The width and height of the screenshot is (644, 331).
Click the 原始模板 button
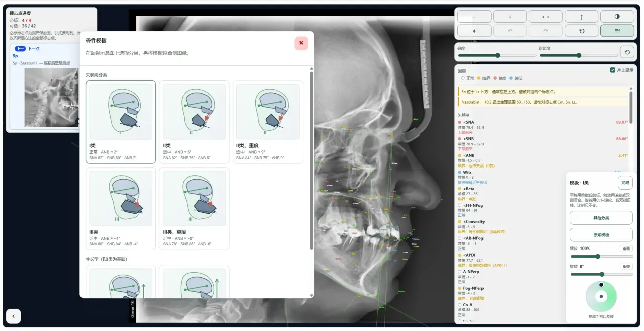601,235
